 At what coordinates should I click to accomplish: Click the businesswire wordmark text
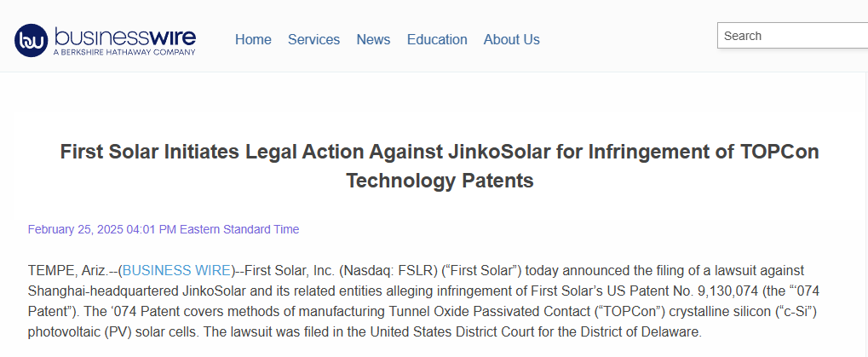124,36
